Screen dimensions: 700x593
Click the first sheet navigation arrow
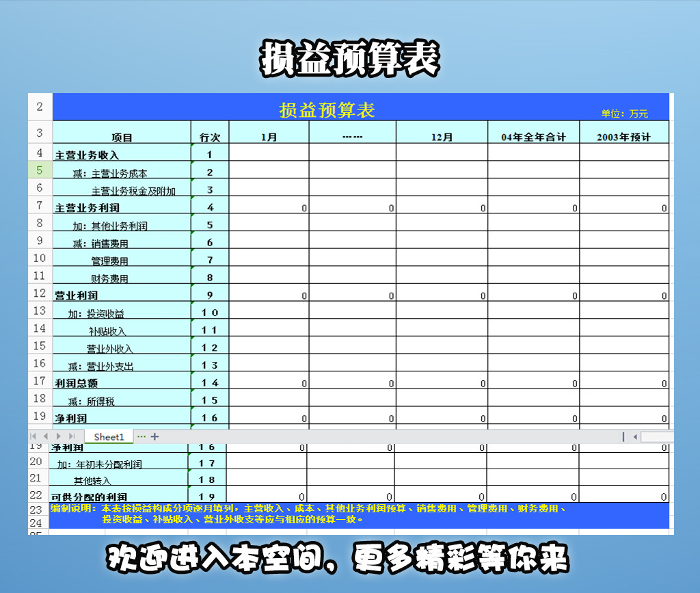pyautogui.click(x=33, y=436)
